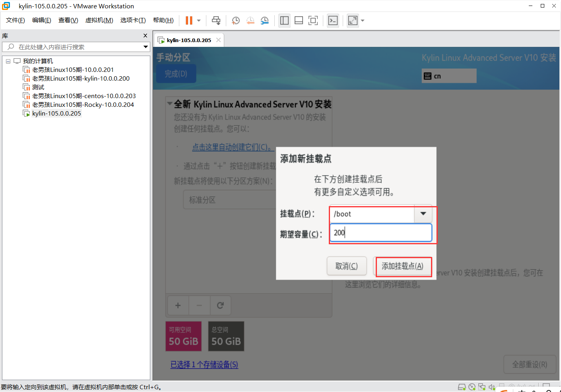Image resolution: width=561 pixels, height=392 pixels.
Task: Click the minus remove mount point button
Action: click(x=199, y=305)
